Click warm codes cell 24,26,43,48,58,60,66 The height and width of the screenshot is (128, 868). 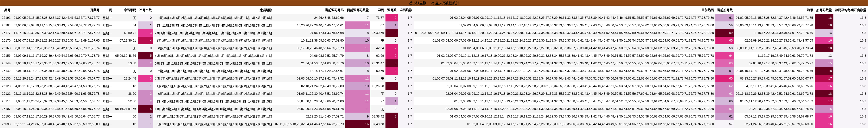329,18
